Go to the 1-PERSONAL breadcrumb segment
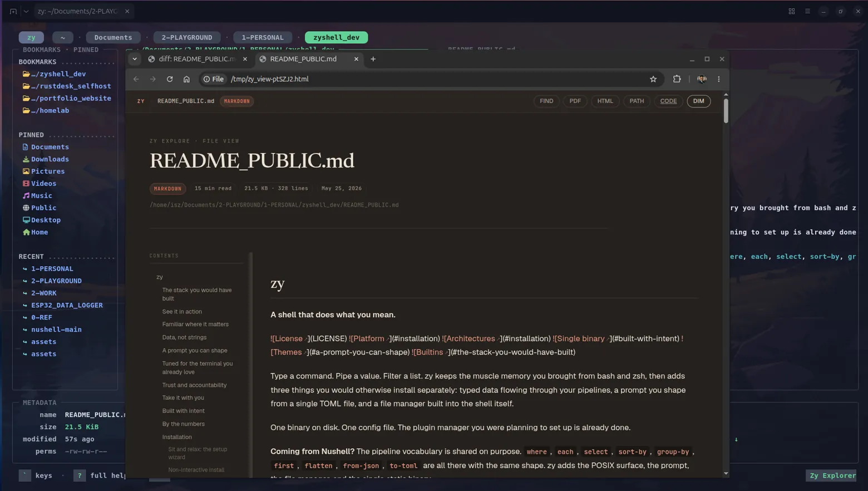This screenshot has width=868, height=491. tap(263, 37)
